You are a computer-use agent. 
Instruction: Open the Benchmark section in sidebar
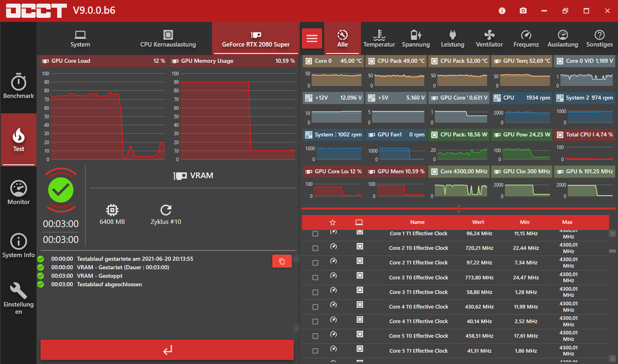coord(18,86)
